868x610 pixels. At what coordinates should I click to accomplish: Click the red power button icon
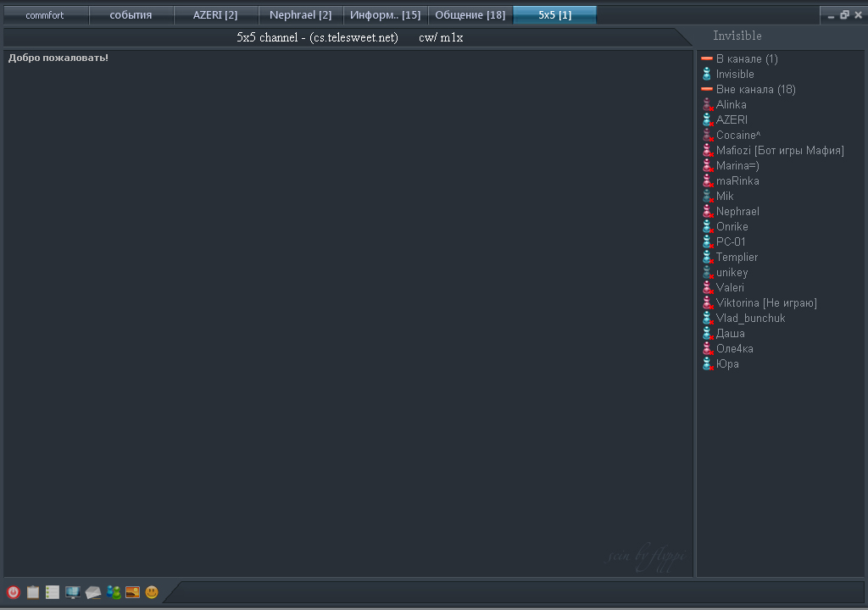click(x=13, y=592)
